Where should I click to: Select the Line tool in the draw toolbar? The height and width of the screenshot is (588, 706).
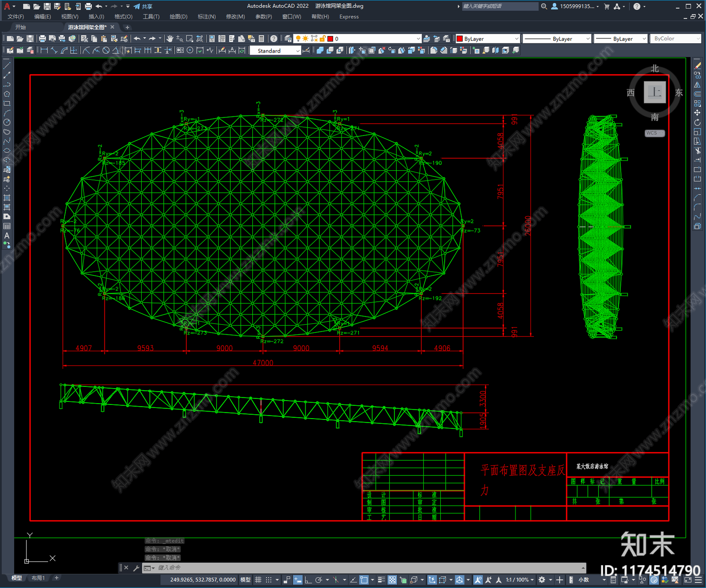click(7, 65)
